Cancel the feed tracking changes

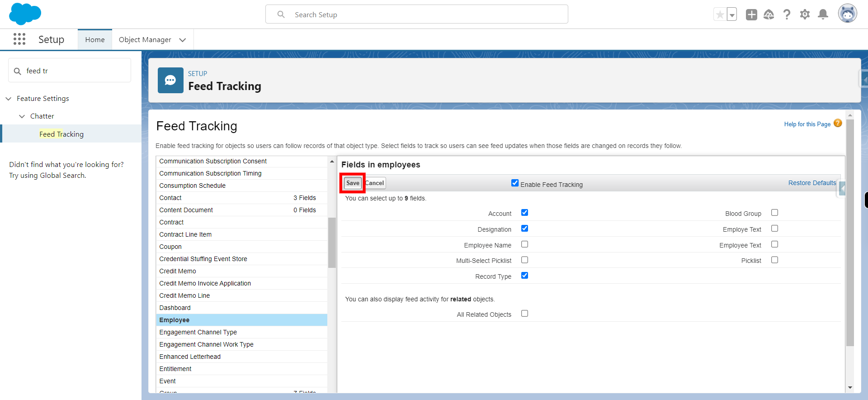pyautogui.click(x=375, y=183)
